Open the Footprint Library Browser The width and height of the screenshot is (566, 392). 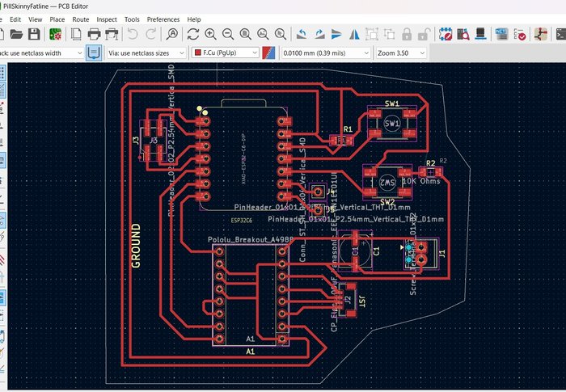click(463, 34)
